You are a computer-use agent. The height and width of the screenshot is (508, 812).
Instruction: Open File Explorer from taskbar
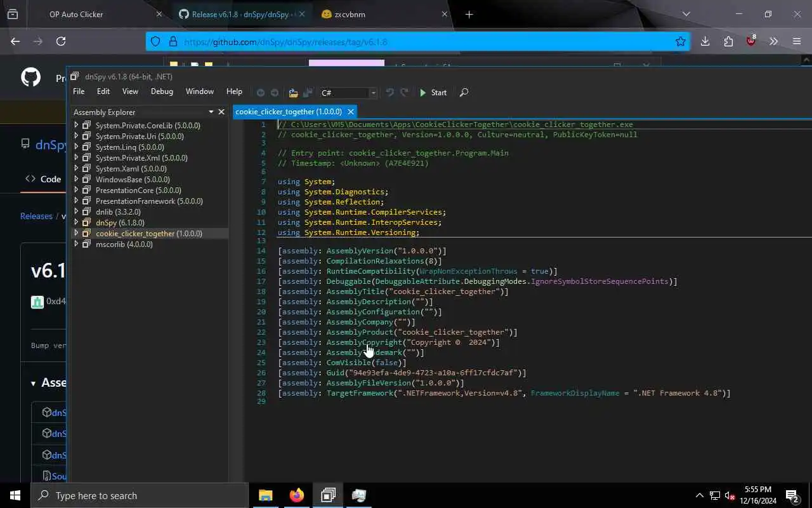point(265,495)
